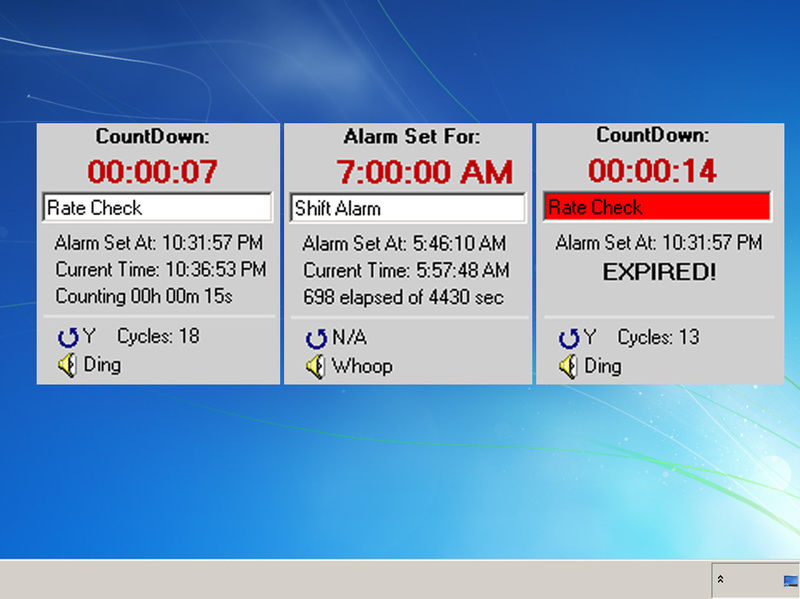Image resolution: width=800 pixels, height=599 pixels.
Task: Click 'Current Time: 10:36:53 PM' text
Action: click(161, 269)
